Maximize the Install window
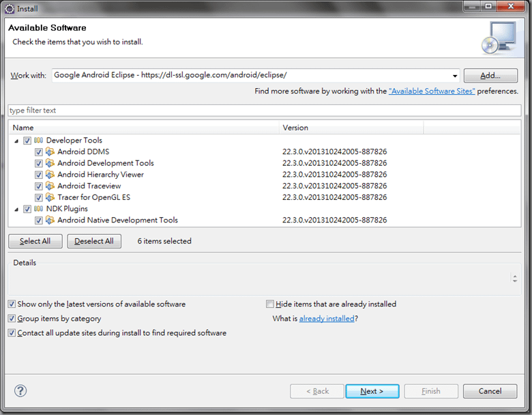This screenshot has height=415, width=532. pyautogui.click(x=488, y=6)
